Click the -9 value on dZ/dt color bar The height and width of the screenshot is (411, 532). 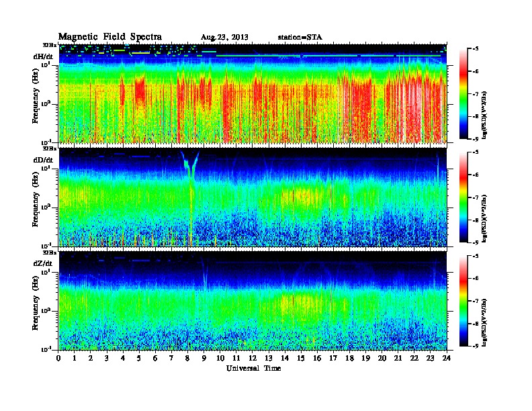click(474, 346)
